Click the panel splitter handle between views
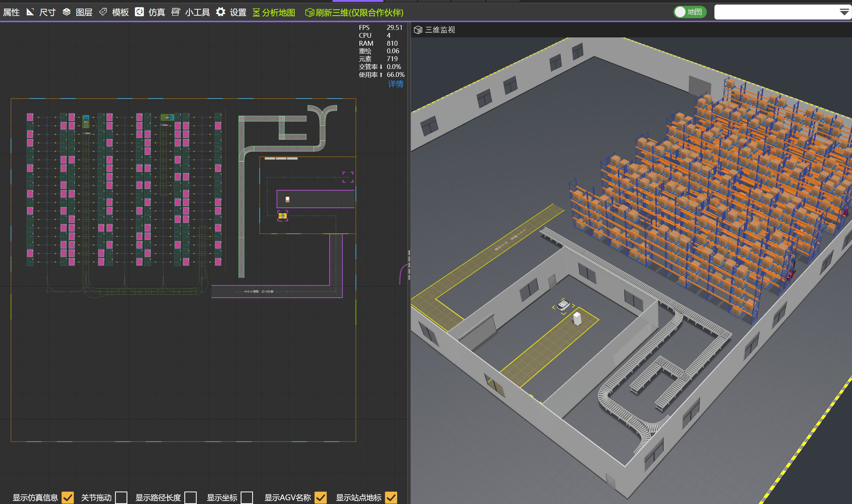The image size is (852, 504). (x=409, y=265)
